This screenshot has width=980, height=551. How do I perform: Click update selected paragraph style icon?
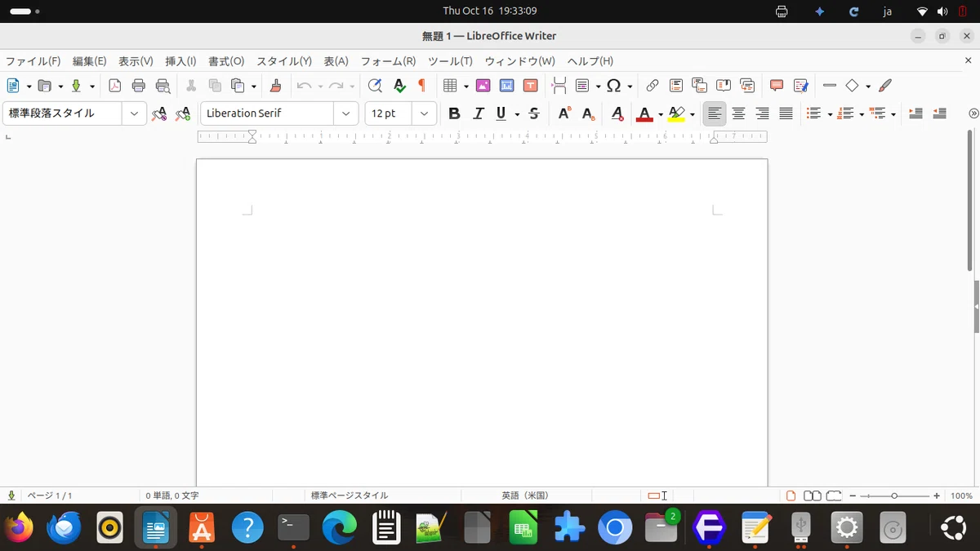(x=159, y=113)
